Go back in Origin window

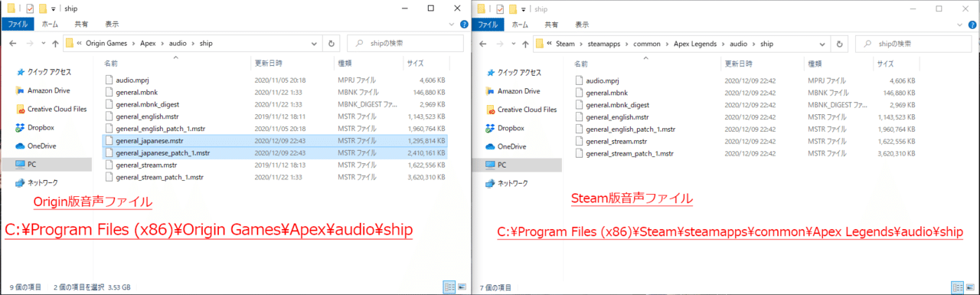coord(12,43)
